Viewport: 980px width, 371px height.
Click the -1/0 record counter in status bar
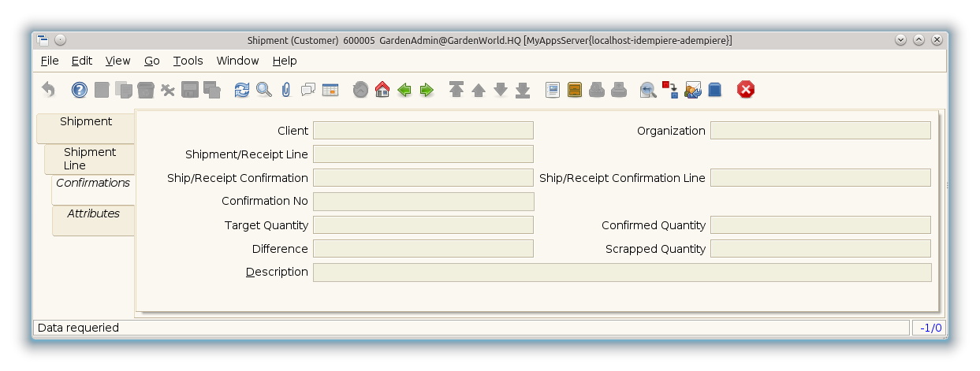pyautogui.click(x=929, y=328)
